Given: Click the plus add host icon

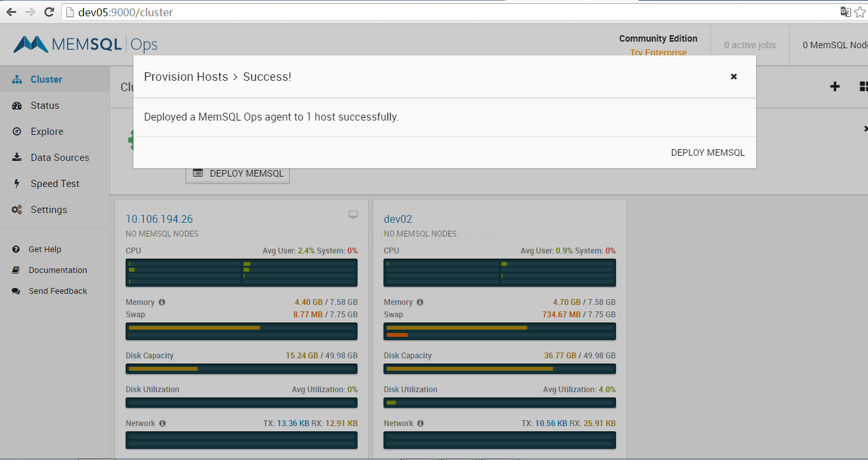Looking at the screenshot, I should (835, 87).
